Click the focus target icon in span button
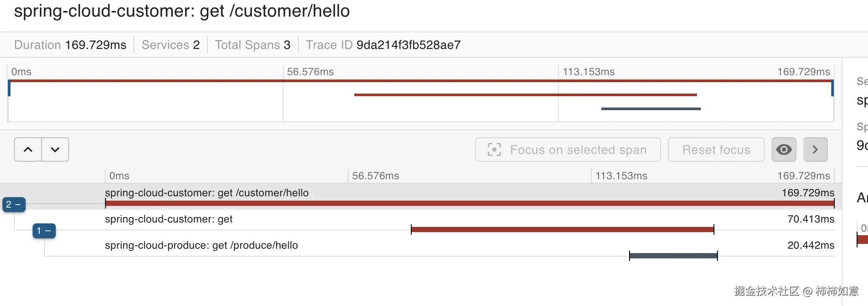 pyautogui.click(x=494, y=150)
